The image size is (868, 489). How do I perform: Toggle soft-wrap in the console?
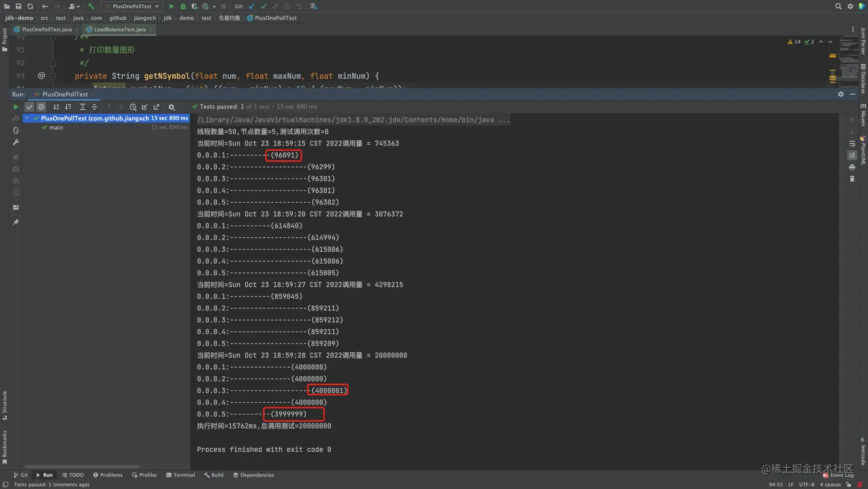coord(852,144)
